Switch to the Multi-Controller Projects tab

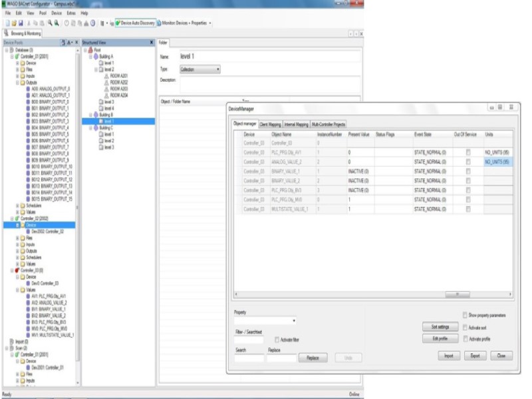pyautogui.click(x=328, y=124)
